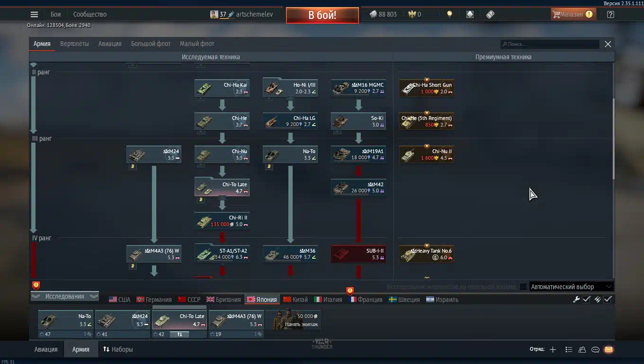
Task: Open the orange mail envelope icon
Action: click(608, 349)
